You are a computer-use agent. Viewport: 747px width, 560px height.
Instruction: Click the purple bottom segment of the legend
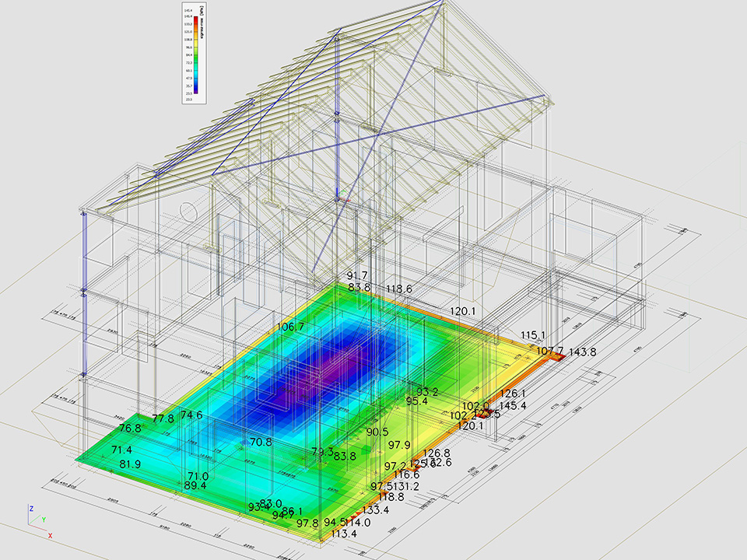[x=195, y=90]
